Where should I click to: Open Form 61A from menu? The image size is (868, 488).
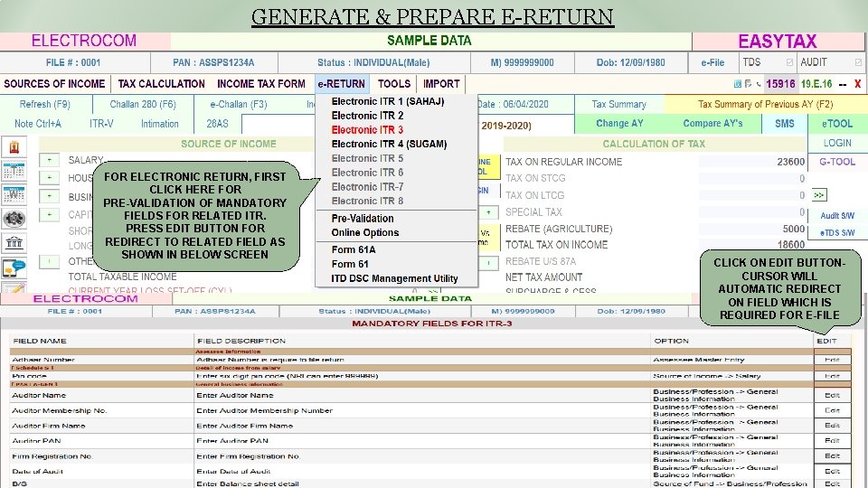click(x=354, y=249)
